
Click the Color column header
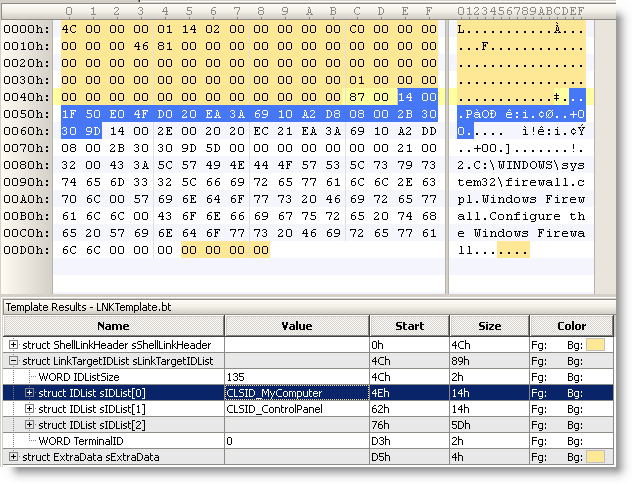(x=573, y=325)
